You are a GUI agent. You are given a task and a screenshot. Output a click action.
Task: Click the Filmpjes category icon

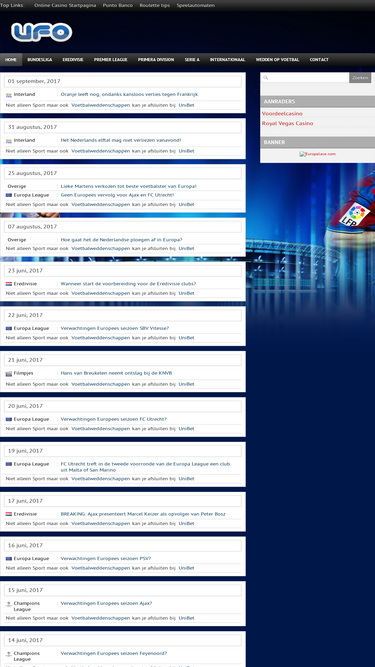9,373
